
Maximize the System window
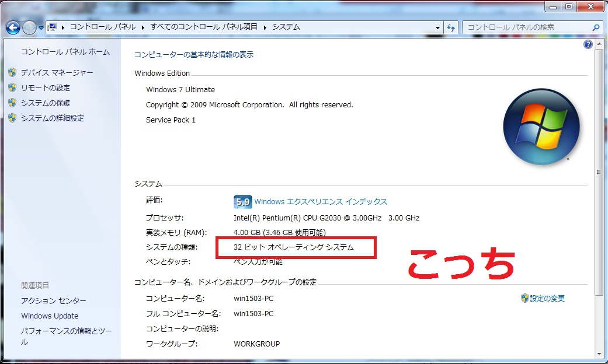(x=569, y=6)
